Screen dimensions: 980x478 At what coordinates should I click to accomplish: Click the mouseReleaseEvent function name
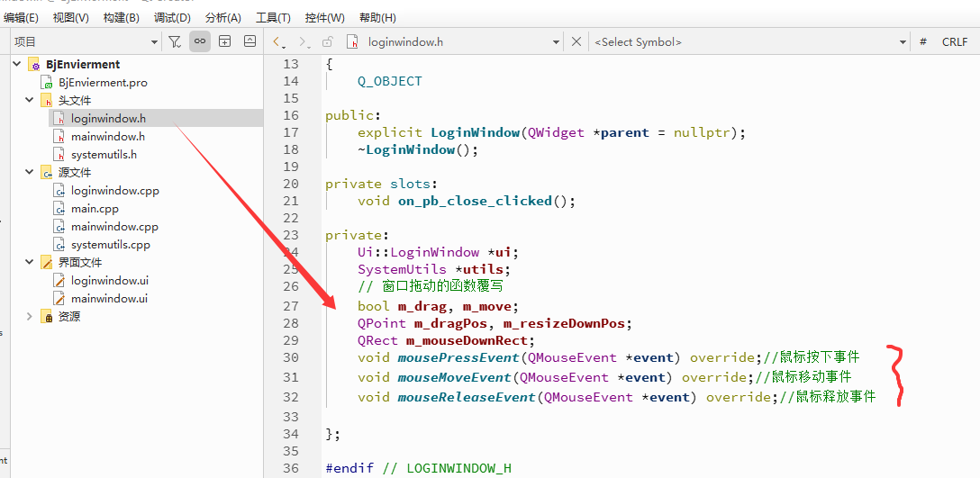[467, 397]
